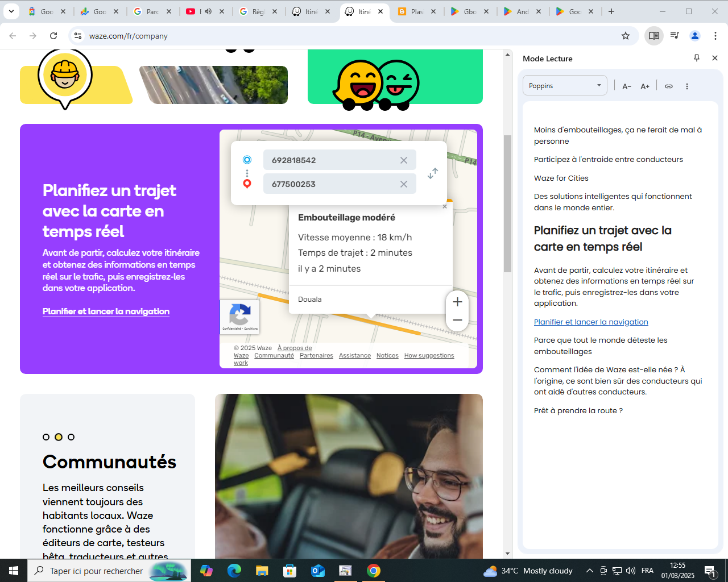Open the tab search dropdown arrow
This screenshot has width=728, height=582.
tap(11, 11)
